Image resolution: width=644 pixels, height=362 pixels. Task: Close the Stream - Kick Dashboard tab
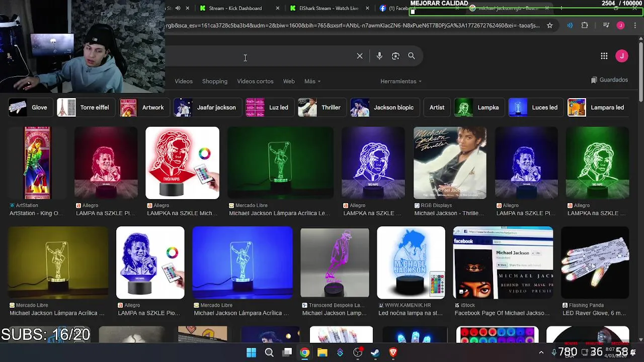pyautogui.click(x=278, y=8)
